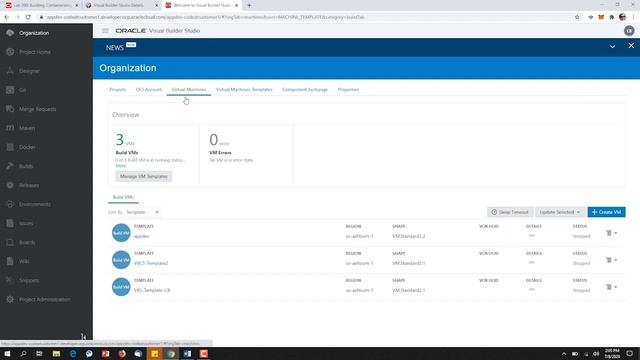The width and height of the screenshot is (640, 360).
Task: Open Project Administration in sidebar
Action: click(x=44, y=300)
